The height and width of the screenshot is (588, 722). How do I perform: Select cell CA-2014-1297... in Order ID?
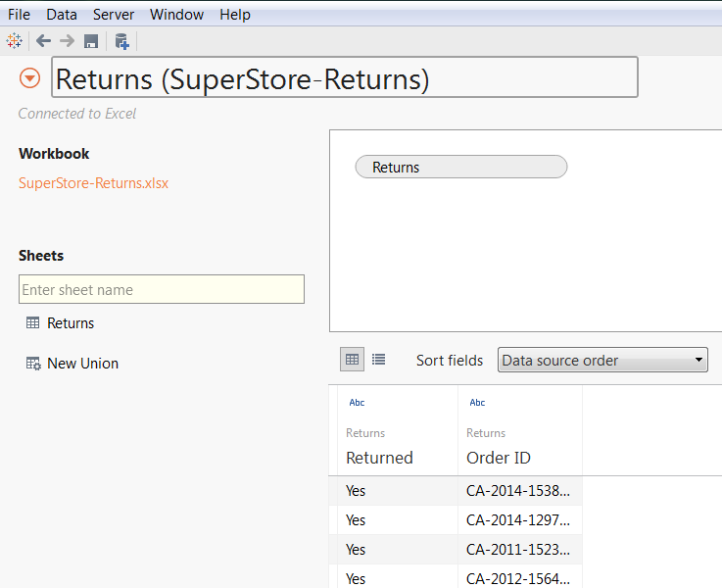point(520,520)
